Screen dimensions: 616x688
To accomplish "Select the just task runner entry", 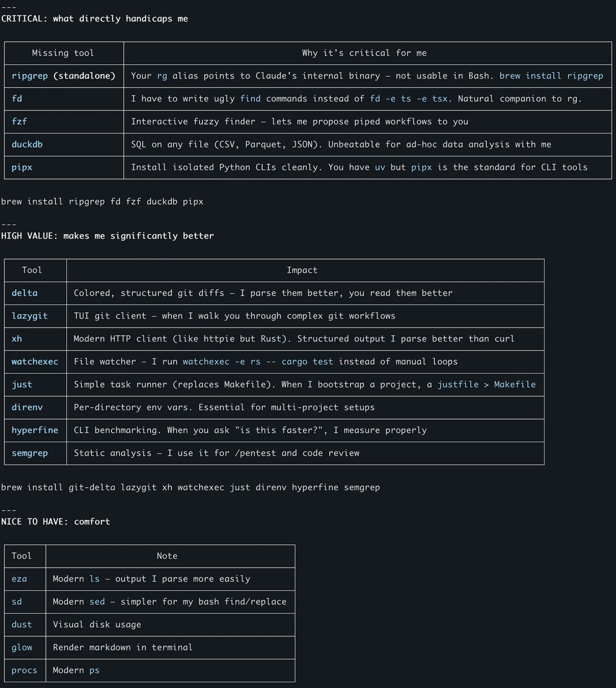I will coord(22,385).
